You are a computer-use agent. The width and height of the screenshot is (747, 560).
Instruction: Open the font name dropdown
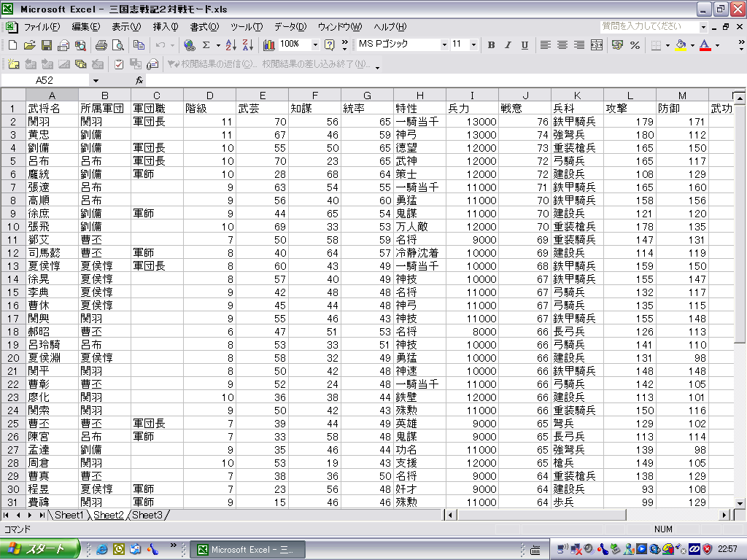click(x=444, y=45)
